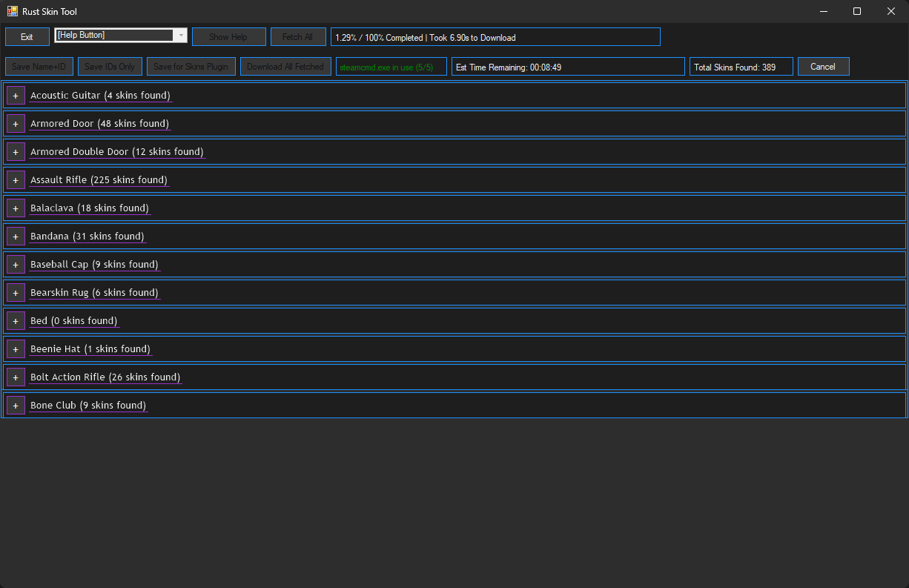
Task: Click plus icon beside Bed entry
Action: coord(16,321)
